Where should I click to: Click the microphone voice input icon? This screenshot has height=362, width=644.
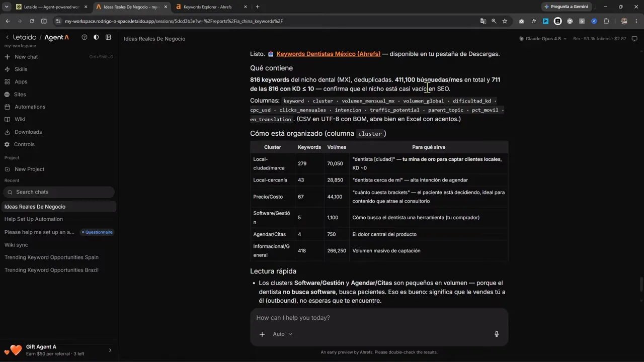[x=497, y=334]
